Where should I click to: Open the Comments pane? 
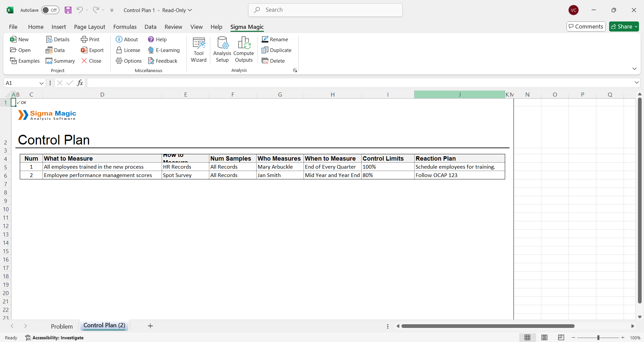coord(586,26)
